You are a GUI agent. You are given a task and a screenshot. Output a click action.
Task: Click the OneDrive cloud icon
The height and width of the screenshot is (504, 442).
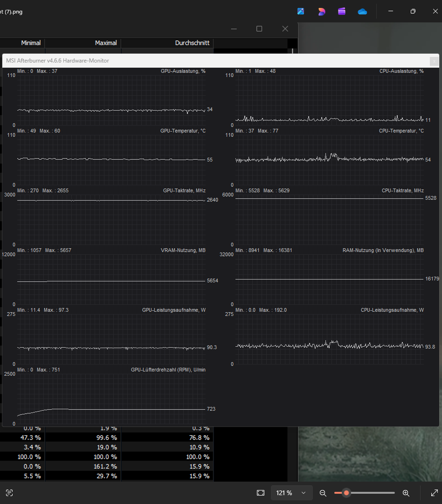(362, 11)
